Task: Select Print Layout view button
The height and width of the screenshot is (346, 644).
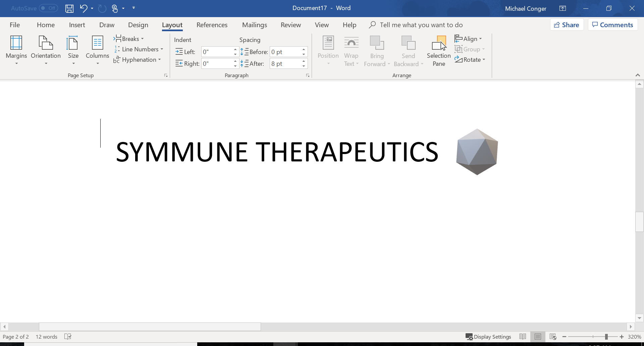Action: 538,337
